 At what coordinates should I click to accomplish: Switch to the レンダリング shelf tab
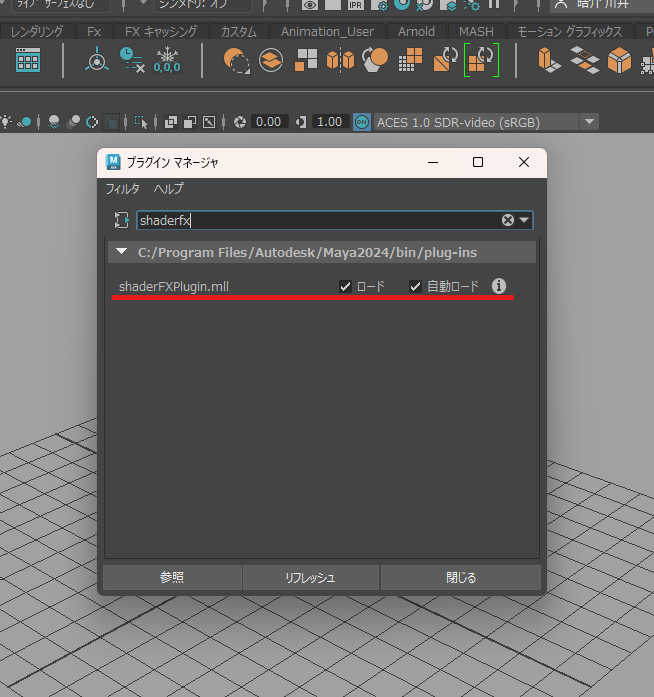point(36,32)
